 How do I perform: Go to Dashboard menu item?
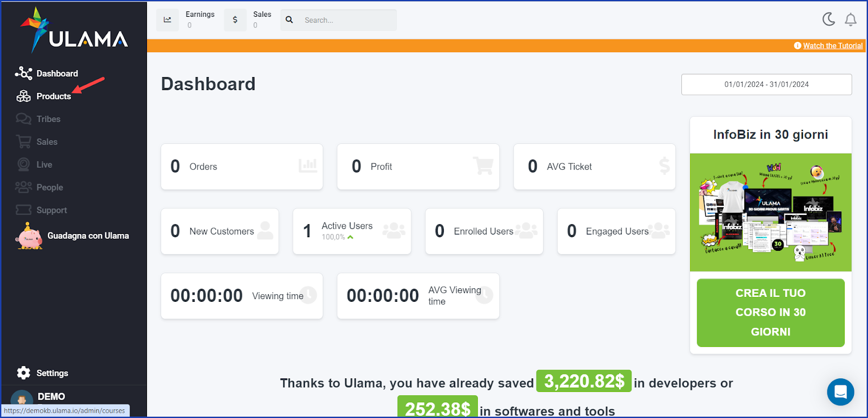(x=57, y=73)
